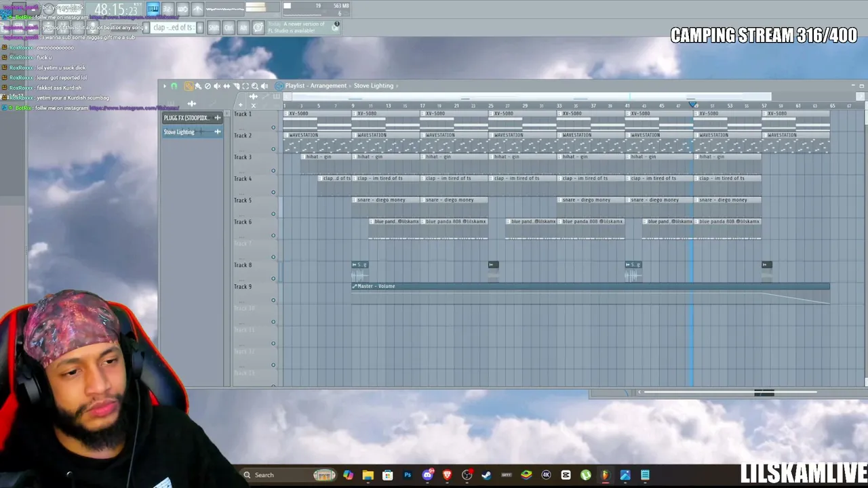Toggle the playlist magnet snap icon
868x488 pixels.
click(174, 86)
